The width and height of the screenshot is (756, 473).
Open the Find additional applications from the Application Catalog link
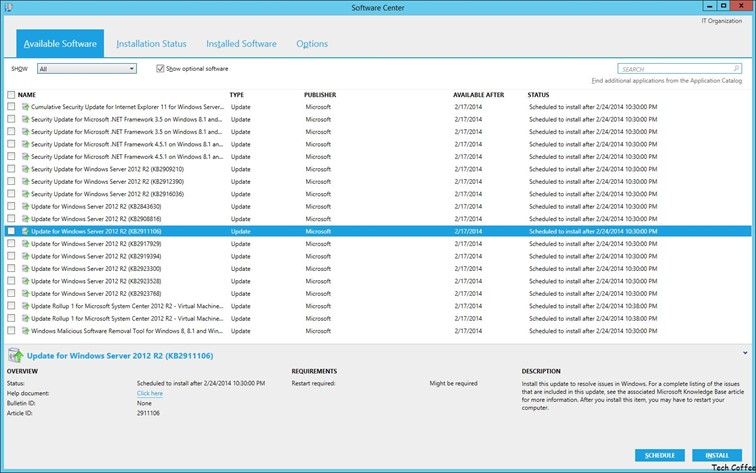(x=666, y=81)
